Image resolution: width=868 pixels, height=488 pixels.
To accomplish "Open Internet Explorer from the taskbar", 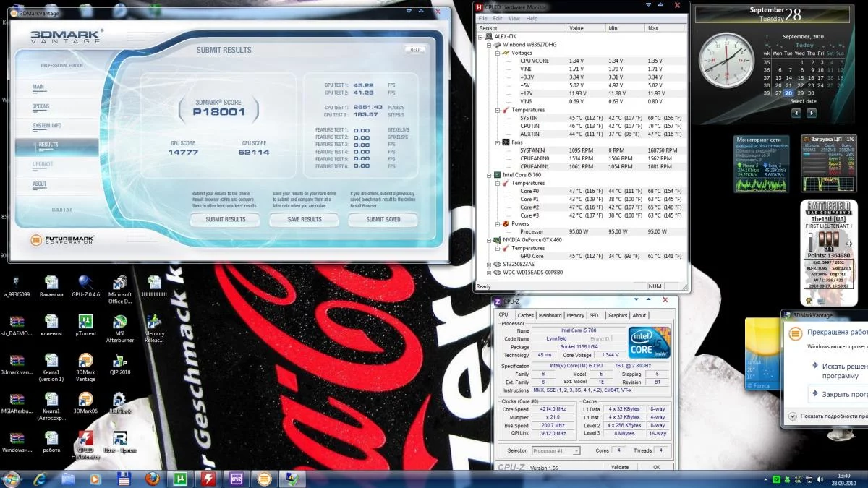I will pyautogui.click(x=40, y=479).
